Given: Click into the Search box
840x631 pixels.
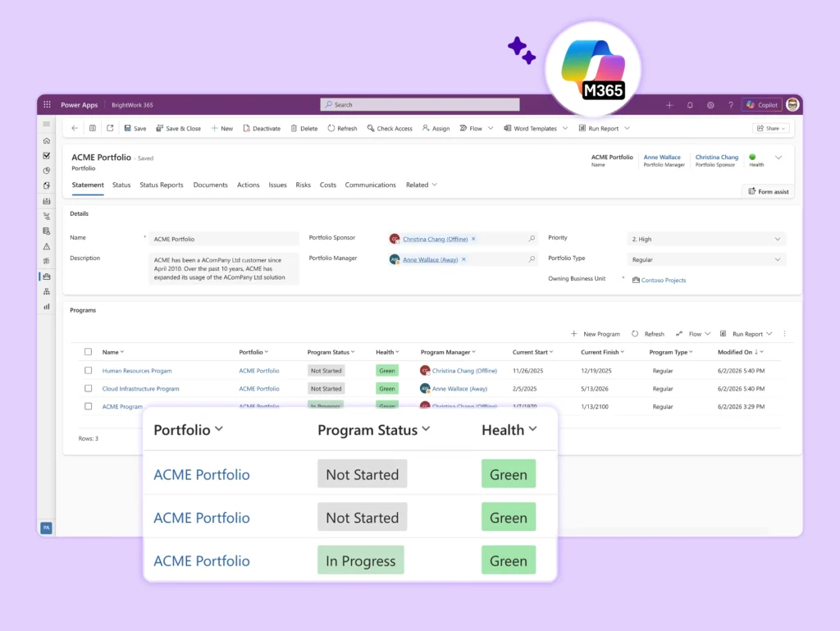Looking at the screenshot, I should point(420,104).
